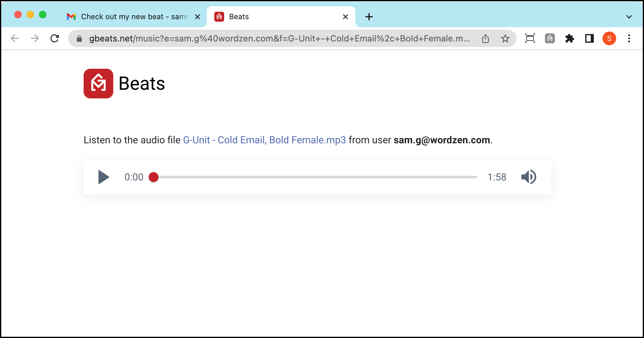Viewport: 644px width, 338px height.
Task: Open the screenshot capture extension icon
Action: coord(530,38)
